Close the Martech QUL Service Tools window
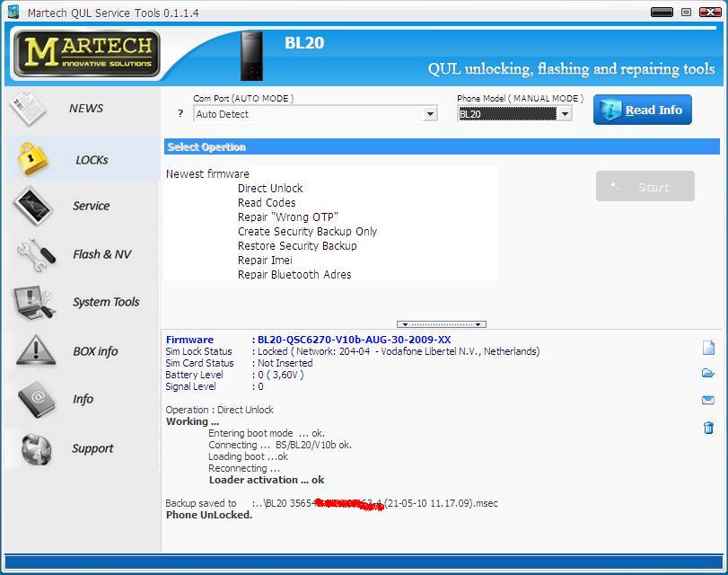The height and width of the screenshot is (575, 728). coord(710,12)
